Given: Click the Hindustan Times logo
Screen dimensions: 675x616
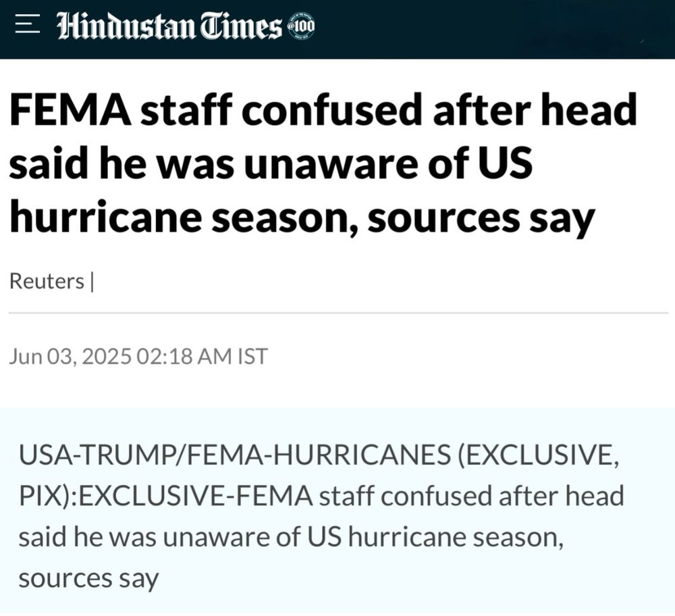Looking at the screenshot, I should [x=169, y=26].
